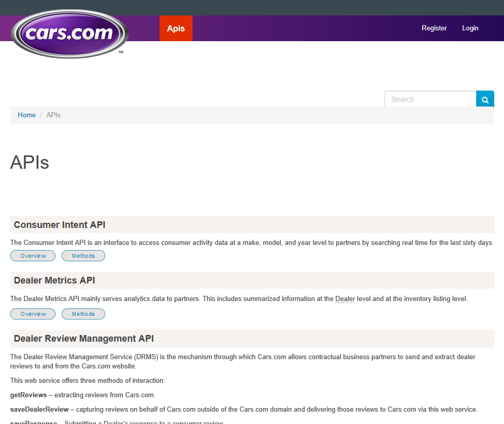Viewport: 504px width, 424px height.
Task: Go to the Home breadcrumb link
Action: pyautogui.click(x=27, y=115)
